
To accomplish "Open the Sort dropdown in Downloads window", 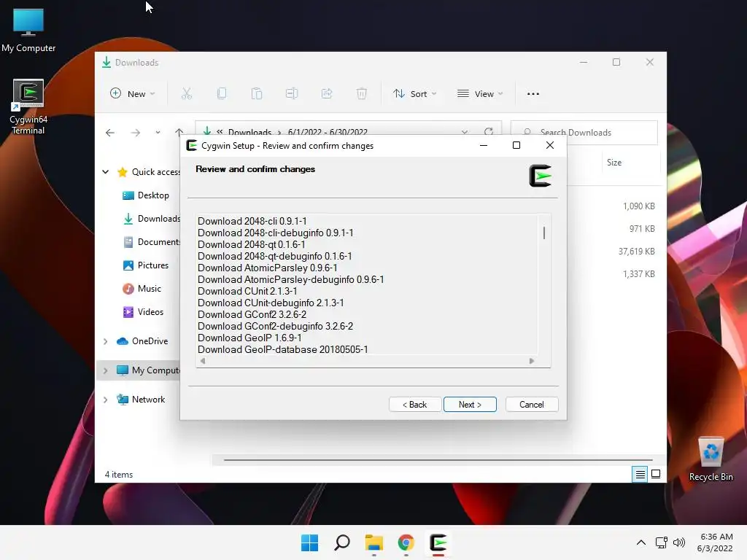I will point(414,94).
